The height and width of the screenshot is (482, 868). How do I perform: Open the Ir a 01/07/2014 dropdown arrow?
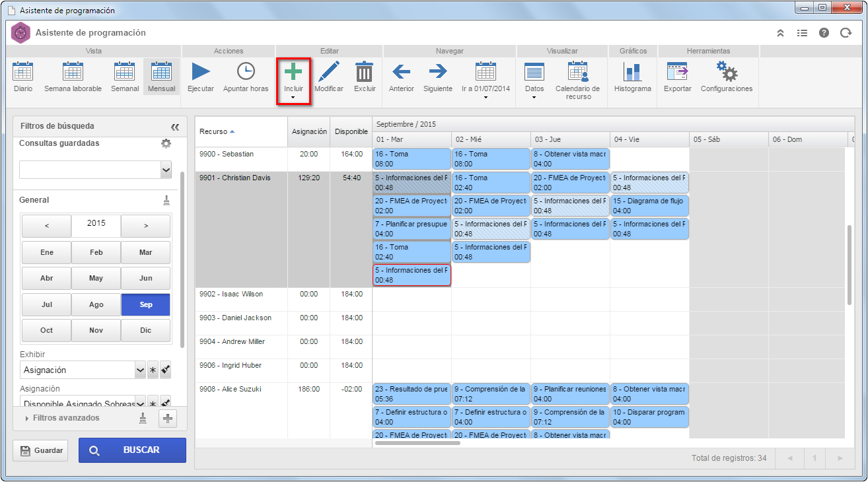point(486,97)
